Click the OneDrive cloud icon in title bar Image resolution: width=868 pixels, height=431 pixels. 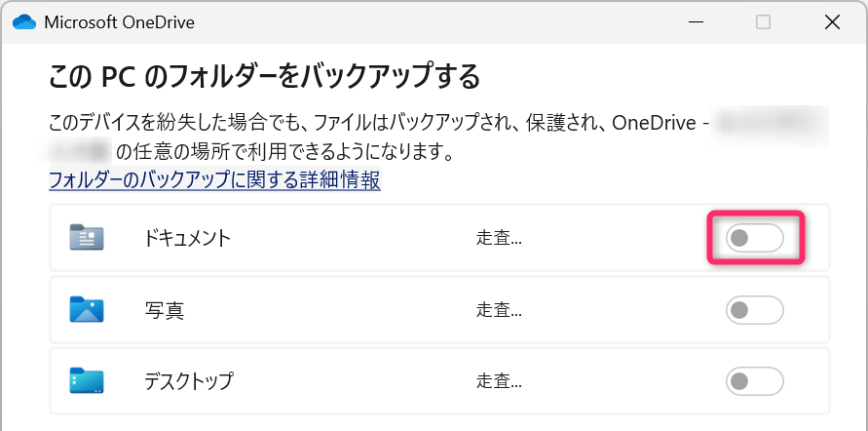point(25,22)
